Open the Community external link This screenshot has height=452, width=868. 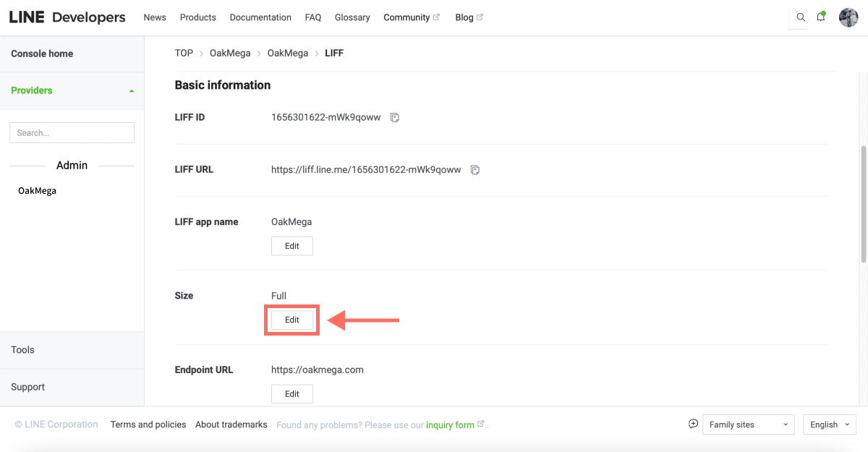point(412,17)
